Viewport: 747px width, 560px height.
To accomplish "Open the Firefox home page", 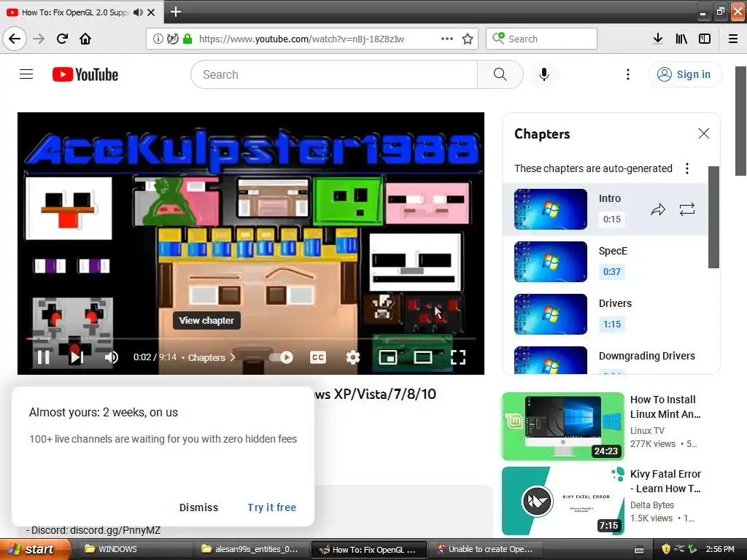I will point(85,39).
